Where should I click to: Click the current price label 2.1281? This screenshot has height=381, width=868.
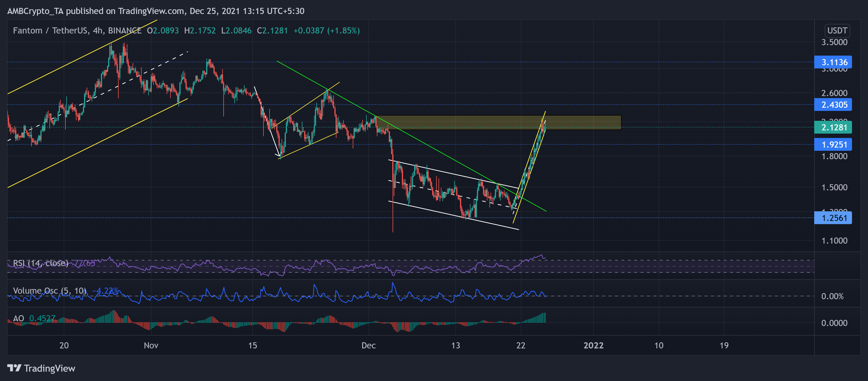click(833, 127)
